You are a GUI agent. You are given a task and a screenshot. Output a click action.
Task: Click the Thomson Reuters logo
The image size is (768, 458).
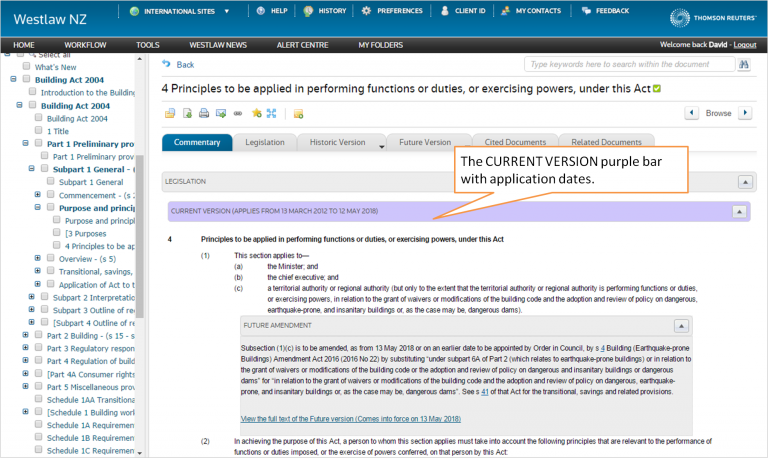tap(713, 18)
